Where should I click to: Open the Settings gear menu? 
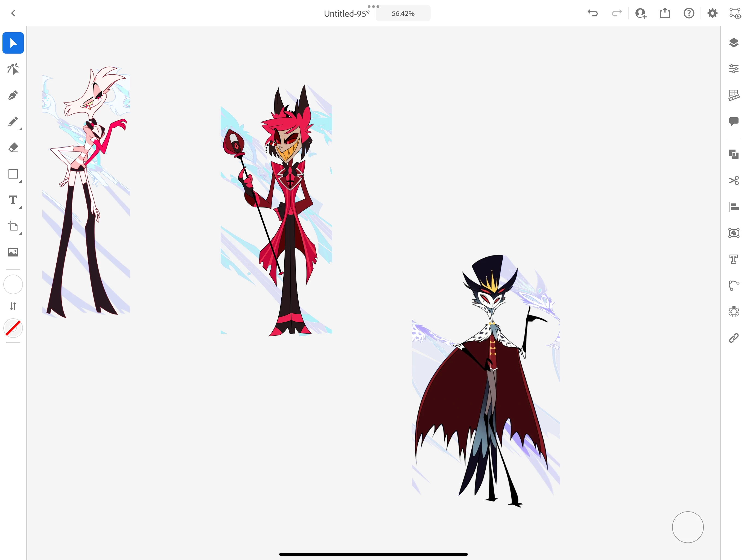pyautogui.click(x=712, y=13)
